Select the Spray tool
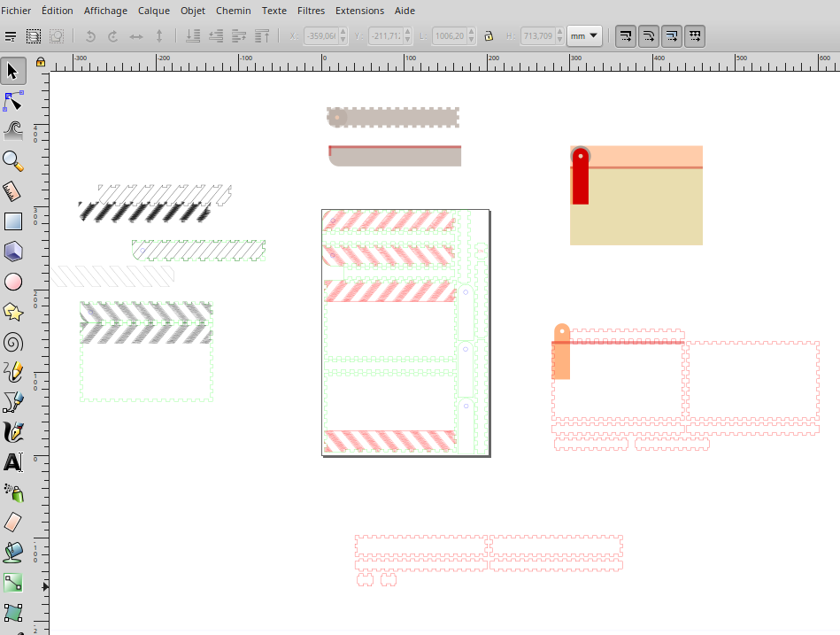 pyautogui.click(x=12, y=492)
